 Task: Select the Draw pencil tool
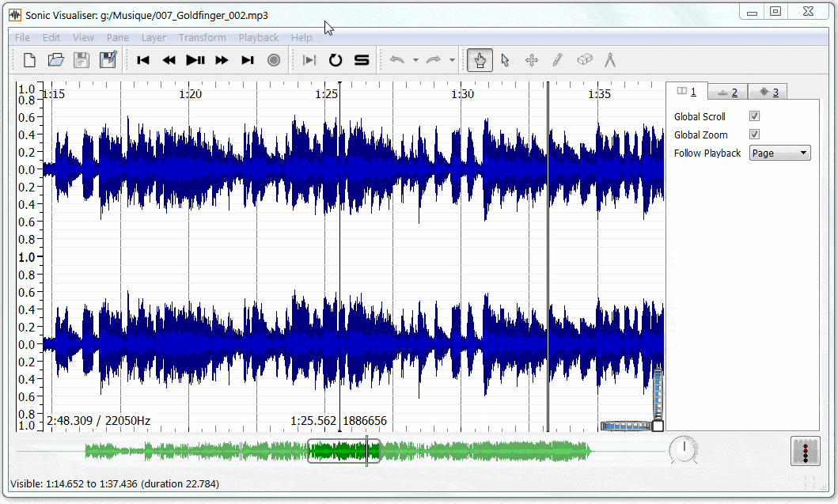pos(558,60)
